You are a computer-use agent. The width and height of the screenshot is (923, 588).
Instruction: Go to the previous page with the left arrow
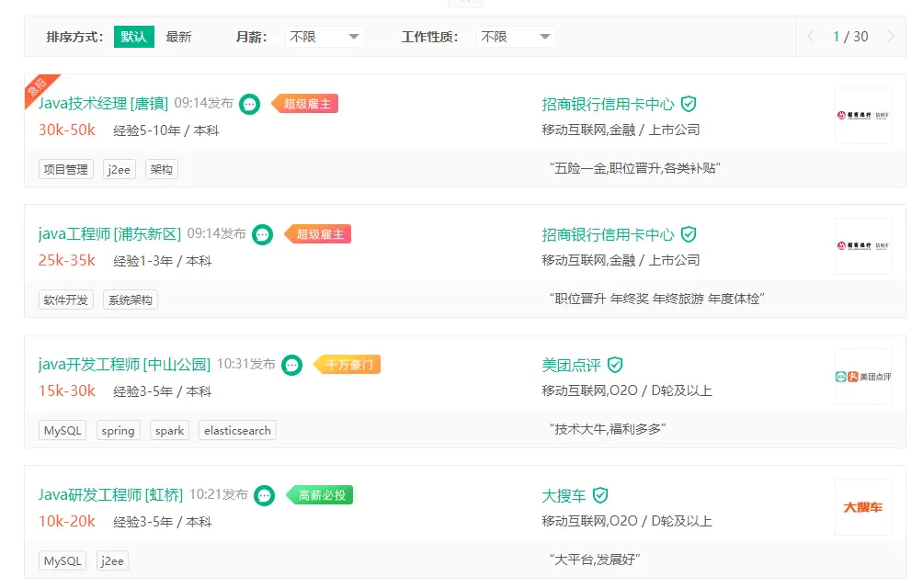(x=811, y=37)
